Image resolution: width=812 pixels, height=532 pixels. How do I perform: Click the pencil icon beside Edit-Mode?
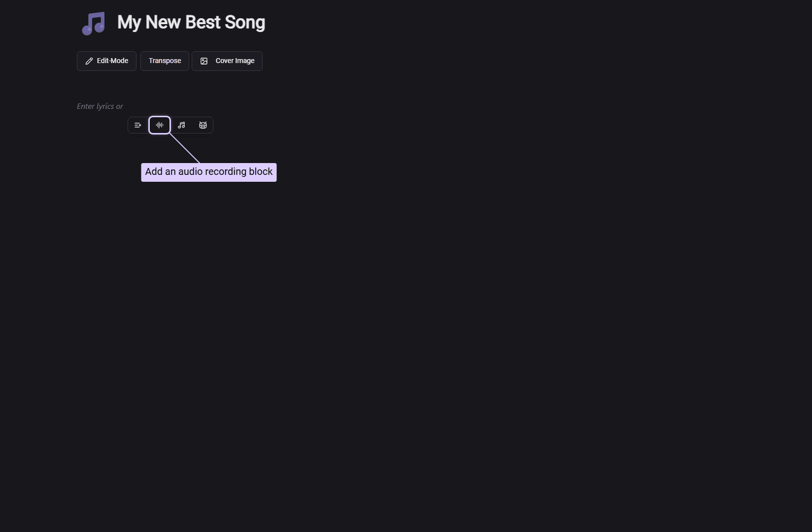pyautogui.click(x=89, y=61)
